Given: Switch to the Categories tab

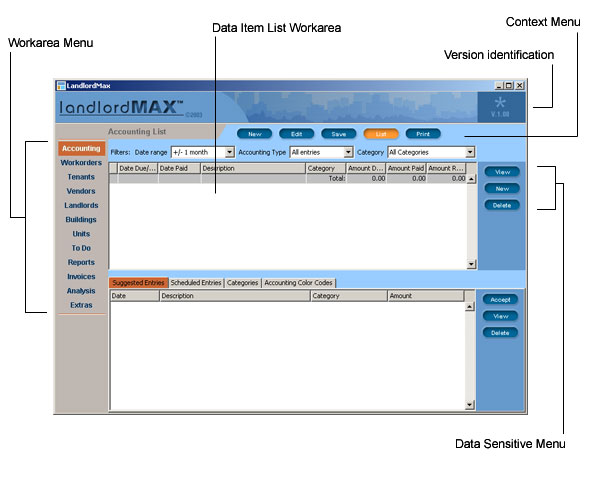Looking at the screenshot, I should 243,283.
